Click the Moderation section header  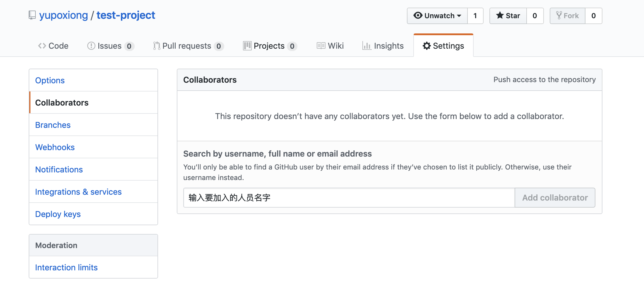pyautogui.click(x=93, y=245)
